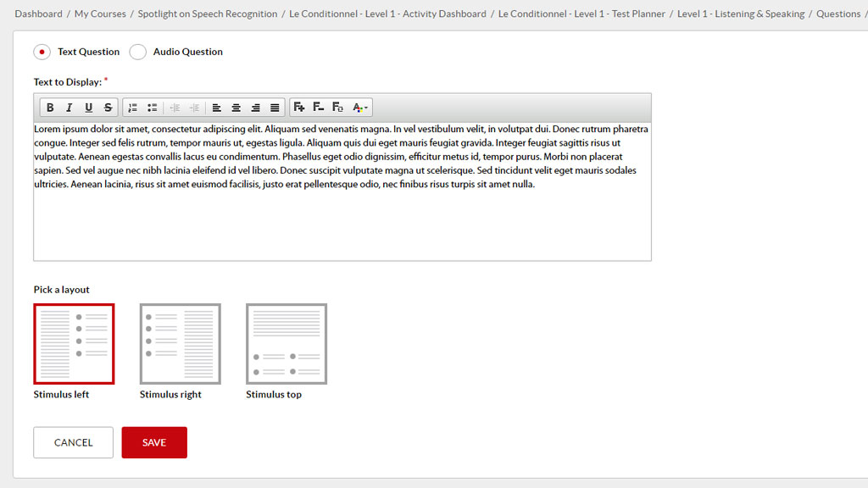This screenshot has height=488, width=868.
Task: Toggle italic formatting in the editor
Action: [x=70, y=108]
